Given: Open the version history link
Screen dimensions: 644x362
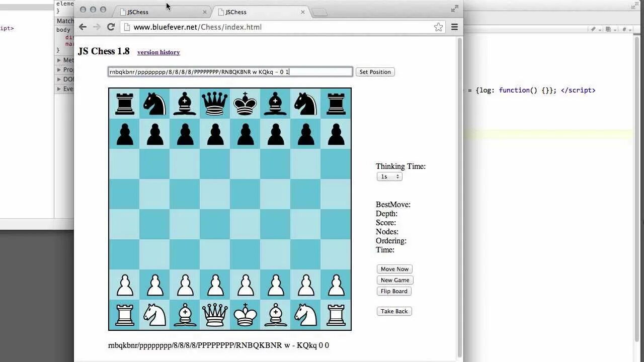Looking at the screenshot, I should click(158, 52).
